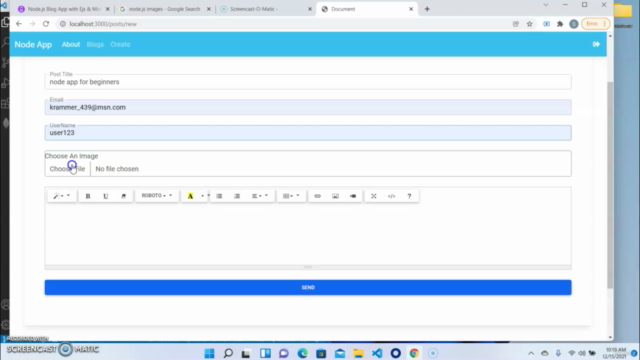The height and width of the screenshot is (360, 640).
Task: Open the Mail app from the taskbar
Action: pos(340,353)
